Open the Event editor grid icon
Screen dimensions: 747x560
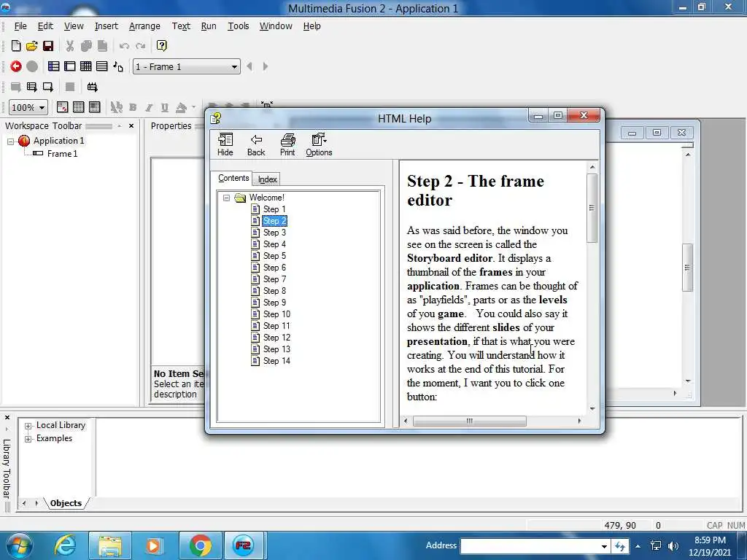[x=86, y=66]
